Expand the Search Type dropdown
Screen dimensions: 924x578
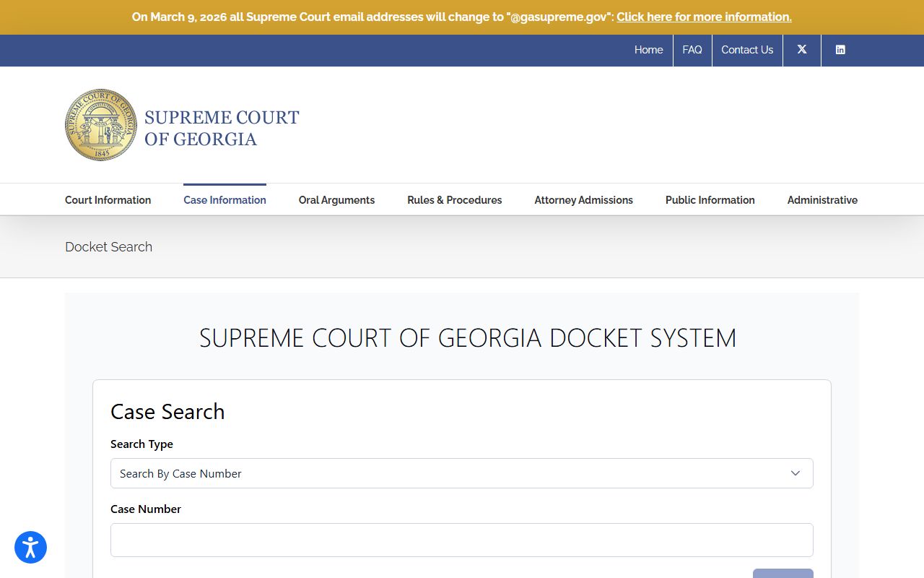coord(462,473)
